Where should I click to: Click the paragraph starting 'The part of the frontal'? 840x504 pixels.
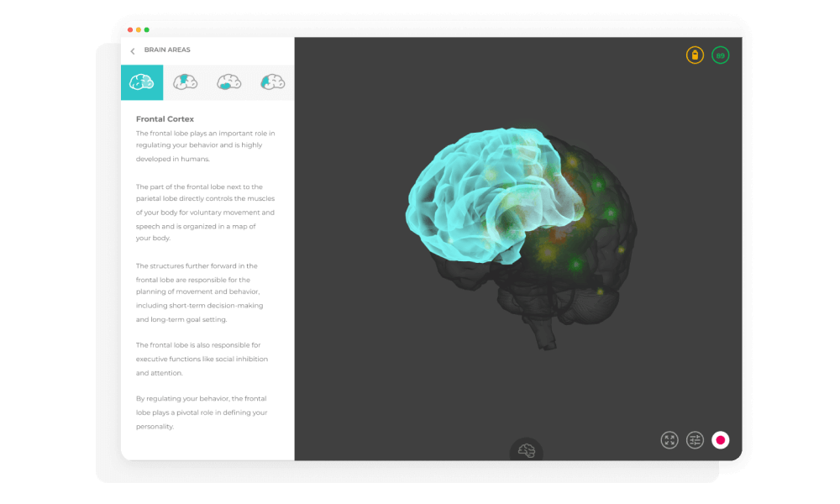tap(206, 212)
